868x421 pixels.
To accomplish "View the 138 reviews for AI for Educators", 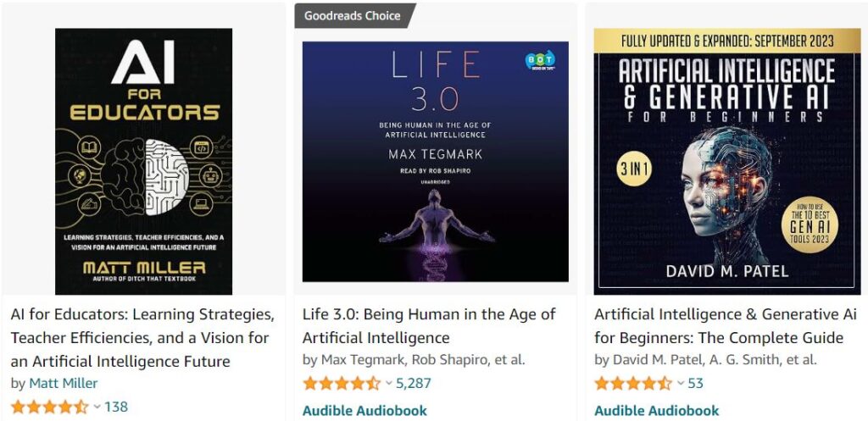I will click(116, 407).
